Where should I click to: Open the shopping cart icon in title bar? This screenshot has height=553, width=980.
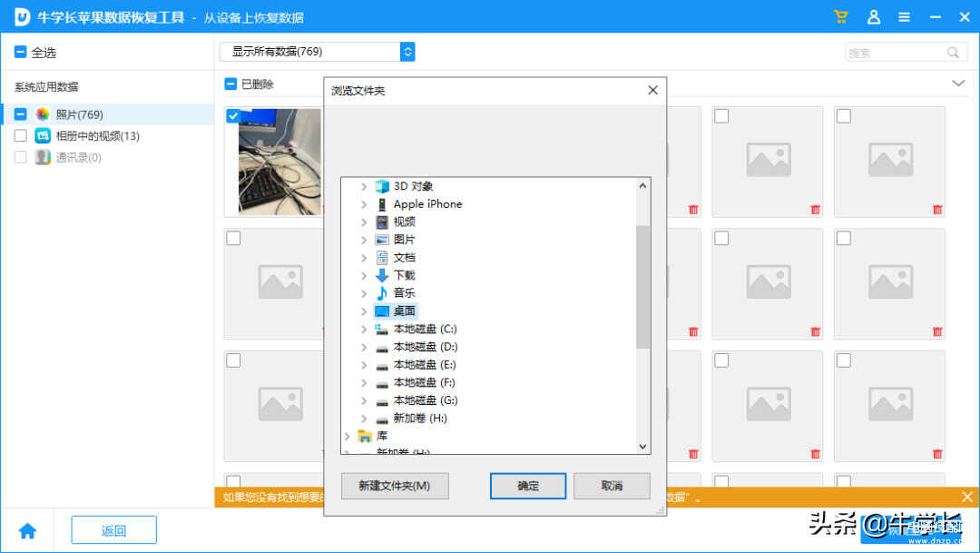[x=840, y=17]
